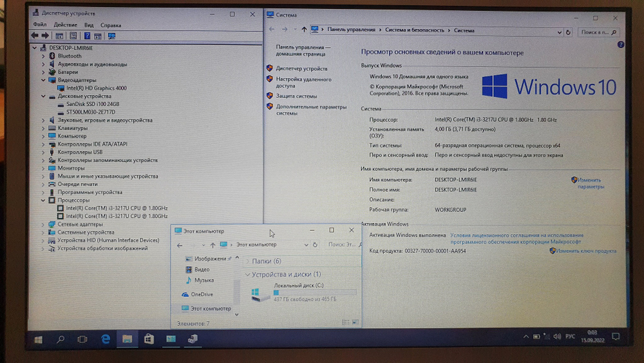The image size is (644, 363).
Task: Click the Up arrow in Система window
Action: (304, 30)
